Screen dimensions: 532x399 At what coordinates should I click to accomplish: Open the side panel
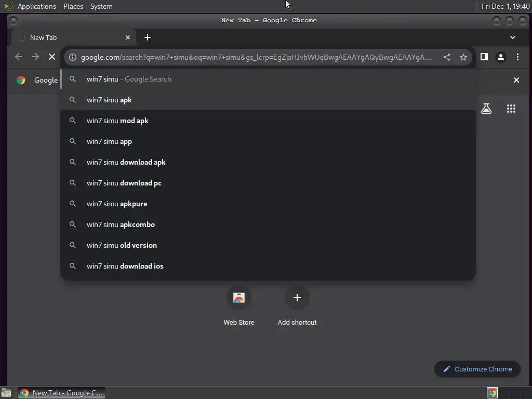(484, 57)
